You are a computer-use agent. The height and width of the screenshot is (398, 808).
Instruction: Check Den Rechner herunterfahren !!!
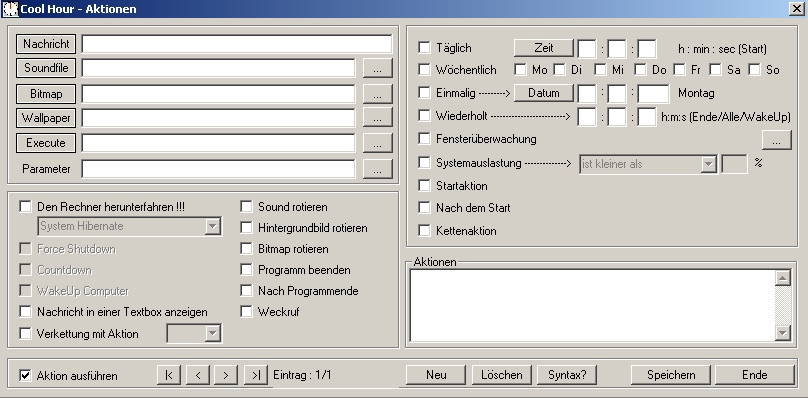[25, 206]
